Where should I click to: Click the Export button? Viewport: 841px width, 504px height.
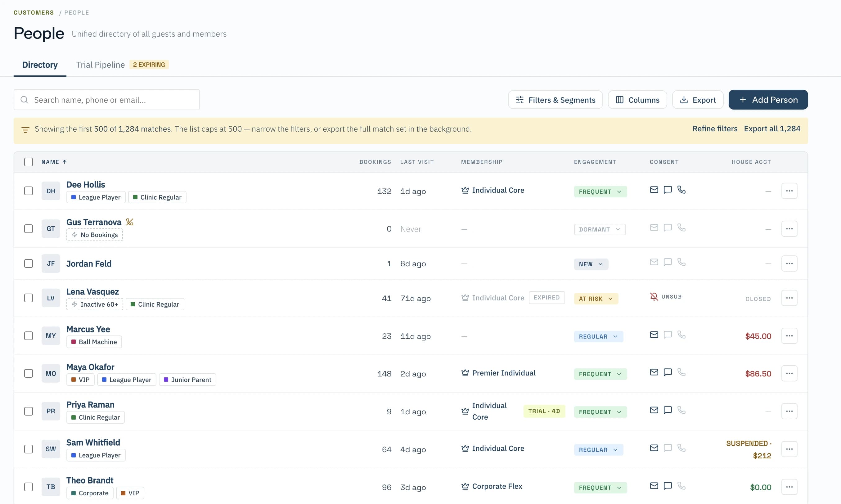(x=697, y=100)
